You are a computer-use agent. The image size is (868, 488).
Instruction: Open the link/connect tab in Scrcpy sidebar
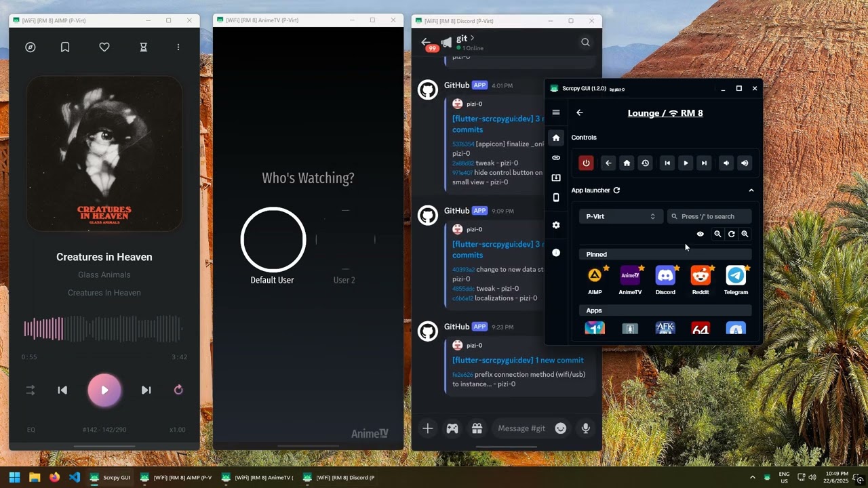coord(556,158)
